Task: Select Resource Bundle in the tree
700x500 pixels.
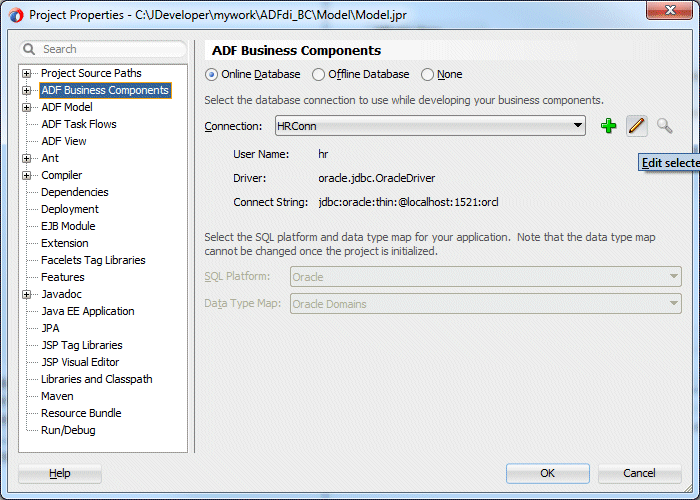Action: [81, 413]
